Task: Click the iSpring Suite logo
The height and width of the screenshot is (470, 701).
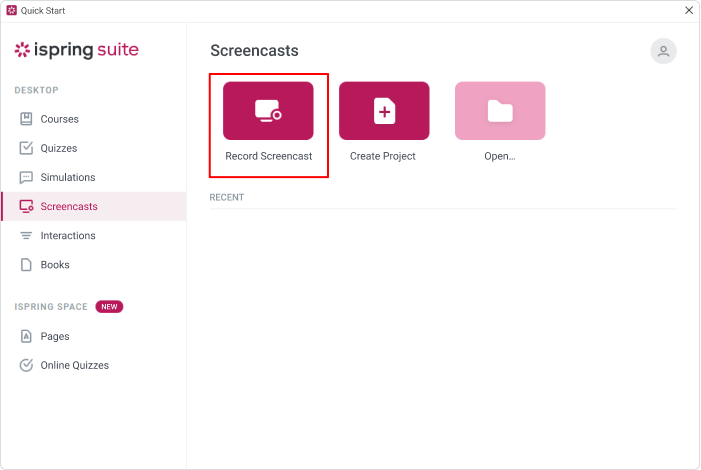Action: pyautogui.click(x=76, y=50)
